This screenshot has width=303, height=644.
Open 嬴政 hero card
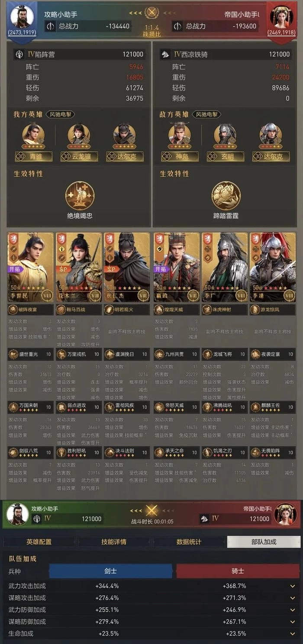177,267
